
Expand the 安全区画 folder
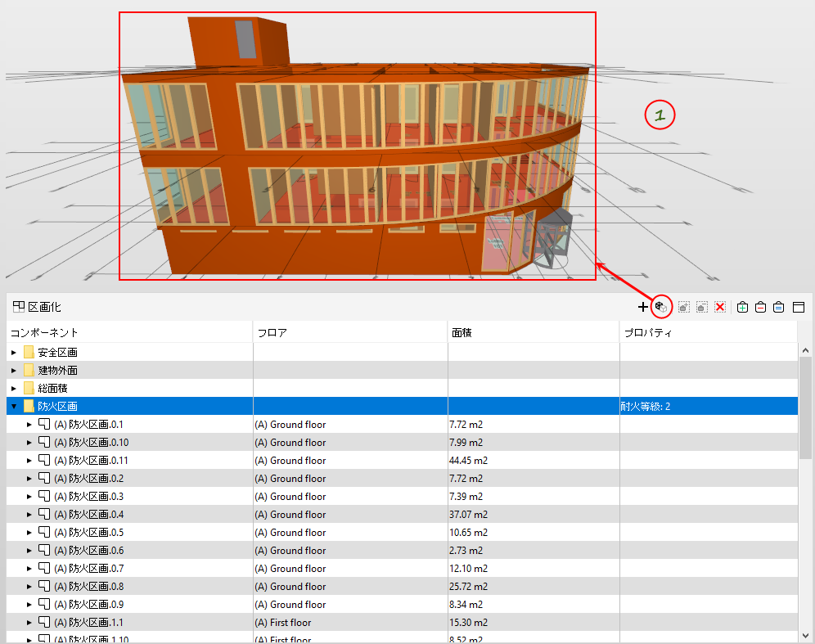14,353
